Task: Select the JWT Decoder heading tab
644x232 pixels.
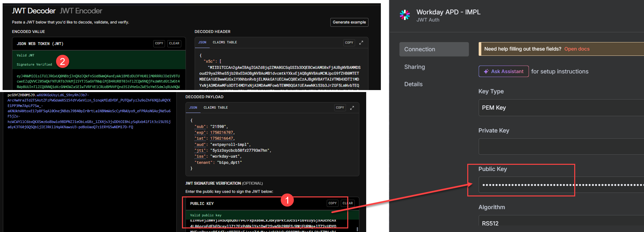Action: (x=34, y=11)
